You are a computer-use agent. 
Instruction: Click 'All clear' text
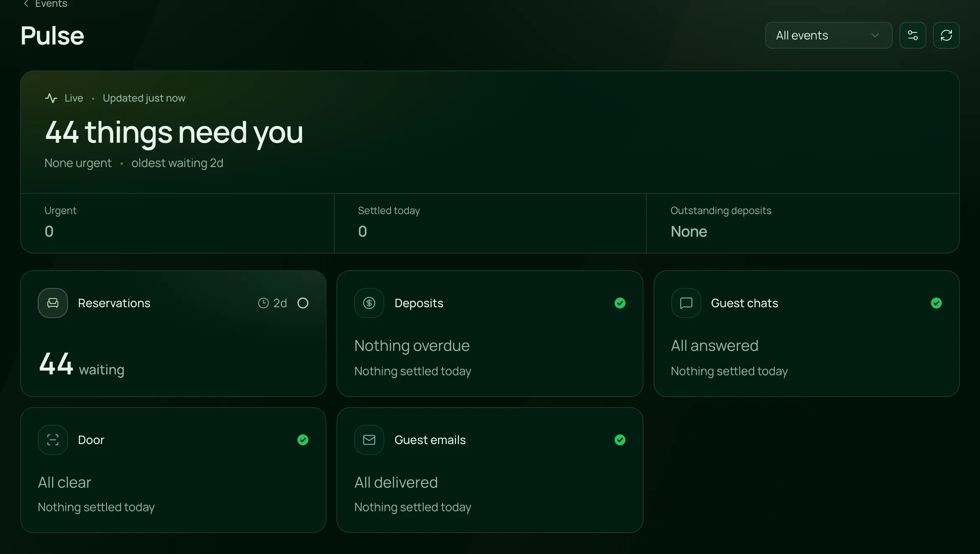(65, 483)
